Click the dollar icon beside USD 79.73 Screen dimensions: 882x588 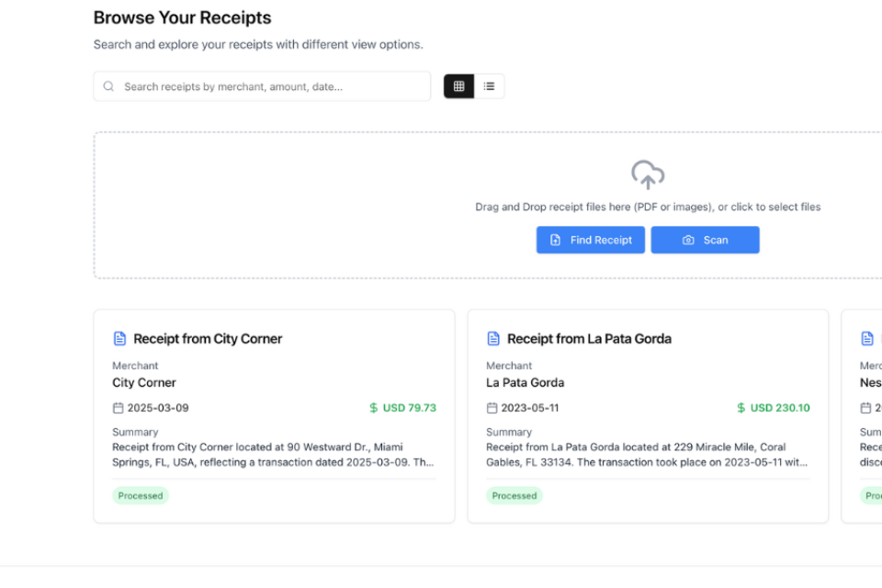click(x=373, y=408)
